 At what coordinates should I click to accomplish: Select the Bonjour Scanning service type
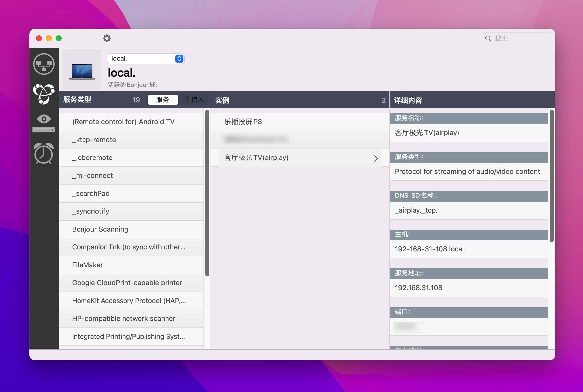[x=131, y=229]
